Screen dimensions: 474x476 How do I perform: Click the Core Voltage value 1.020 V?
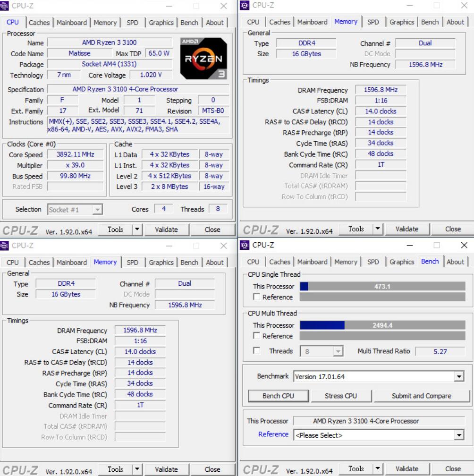click(151, 75)
